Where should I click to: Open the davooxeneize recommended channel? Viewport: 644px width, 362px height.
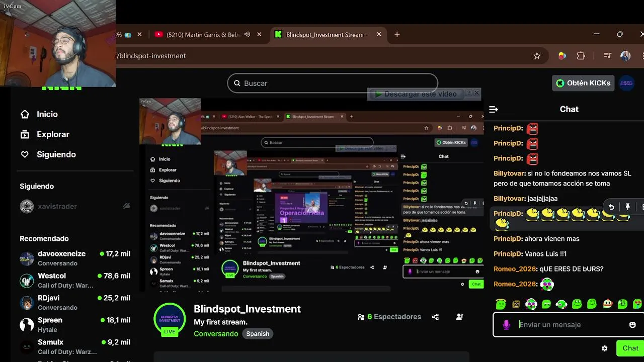tap(75, 258)
